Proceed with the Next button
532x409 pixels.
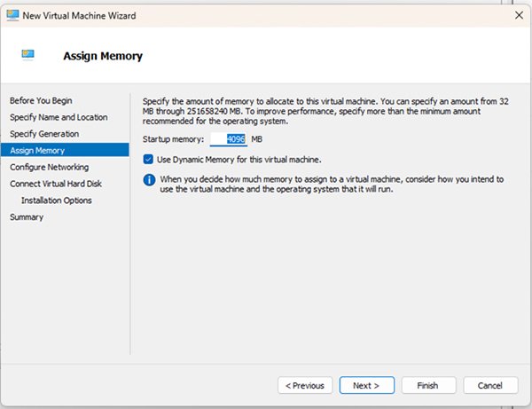click(x=366, y=385)
